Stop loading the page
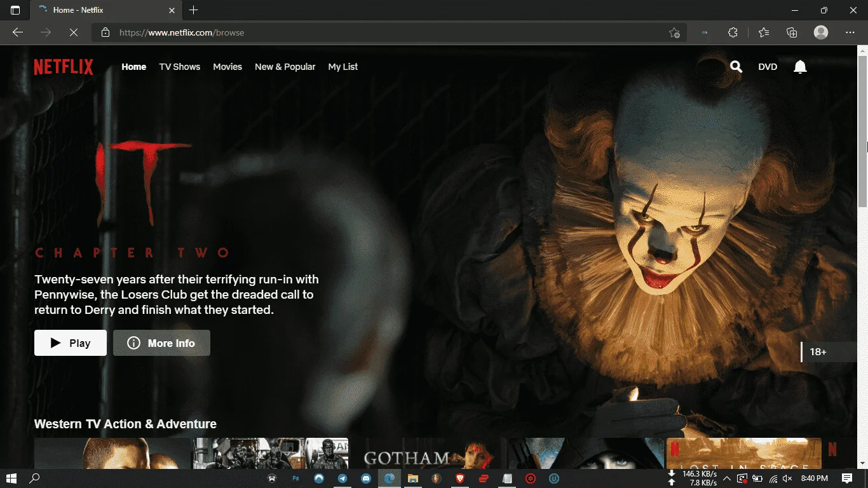 pyautogui.click(x=73, y=32)
